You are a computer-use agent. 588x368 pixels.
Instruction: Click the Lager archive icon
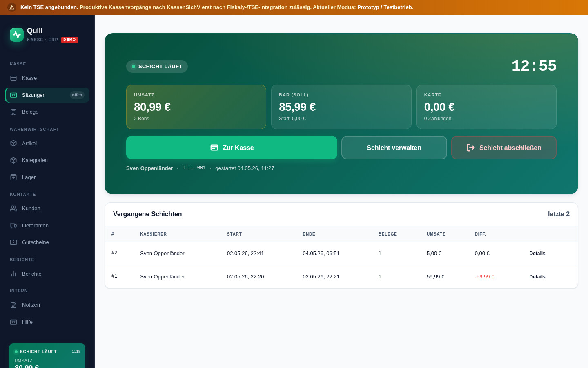point(13,177)
